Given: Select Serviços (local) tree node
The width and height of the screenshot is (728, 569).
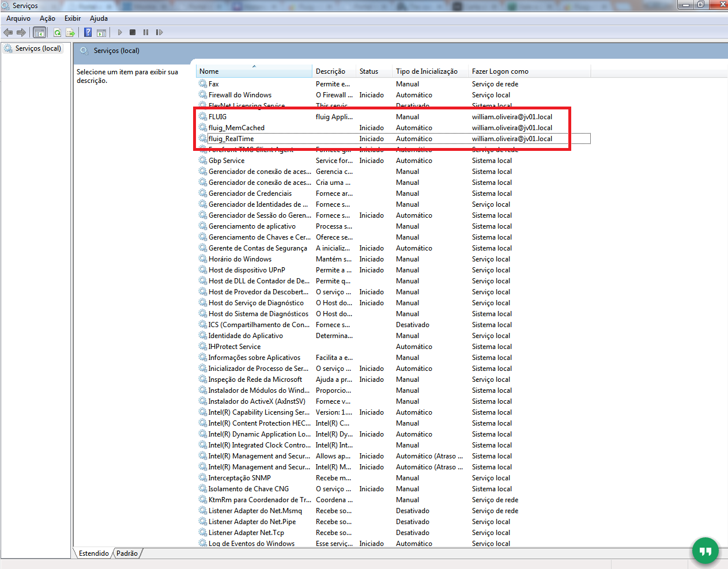Looking at the screenshot, I should coord(38,48).
